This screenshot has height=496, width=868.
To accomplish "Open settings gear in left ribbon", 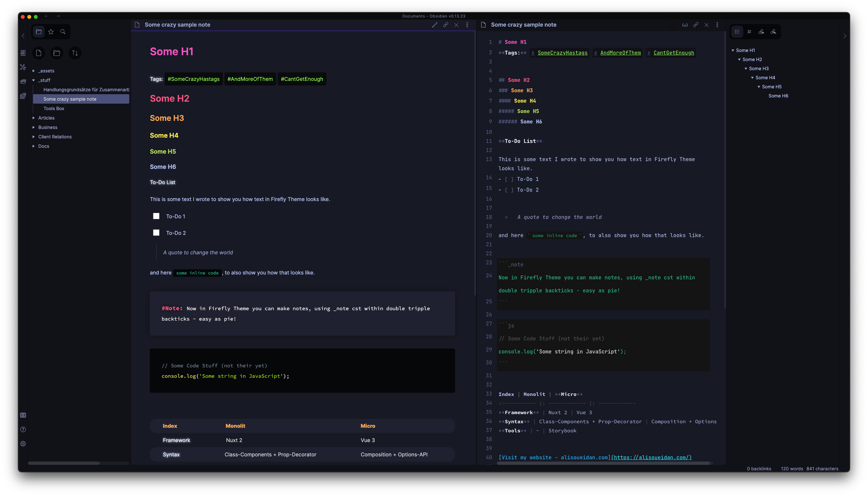I will click(23, 443).
